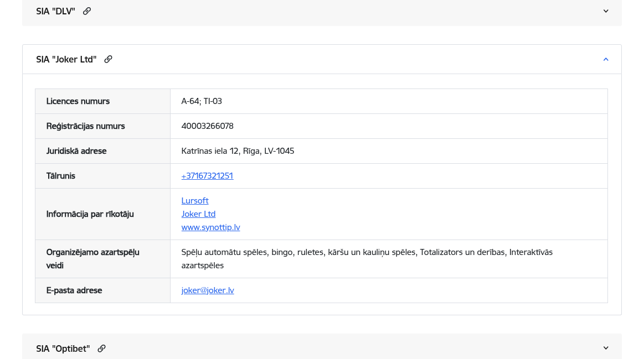
Task: Email joker@joker.lv address link
Action: (208, 290)
